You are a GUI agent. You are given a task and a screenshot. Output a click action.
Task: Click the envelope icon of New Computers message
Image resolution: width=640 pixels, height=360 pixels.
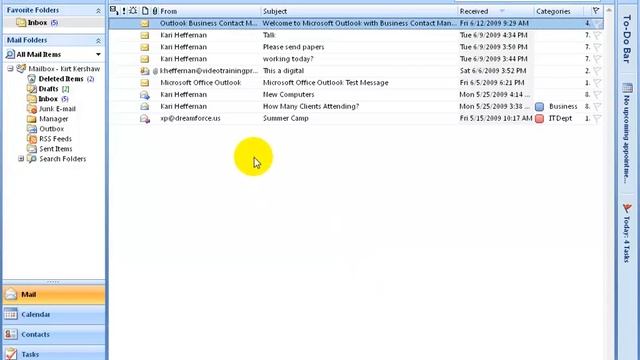coord(145,95)
